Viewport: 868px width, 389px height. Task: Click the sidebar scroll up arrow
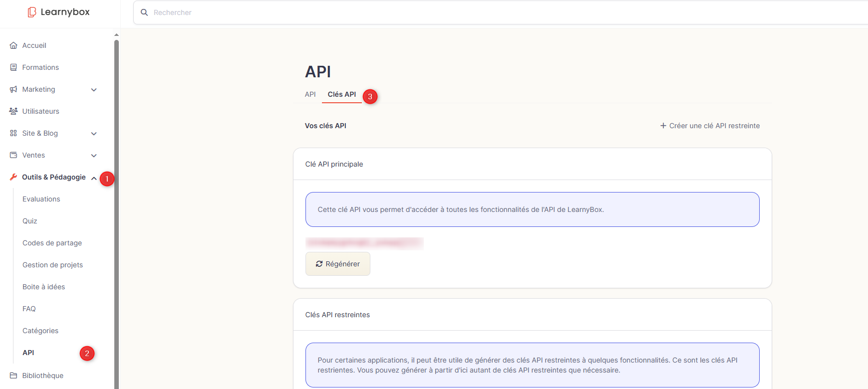tap(116, 35)
